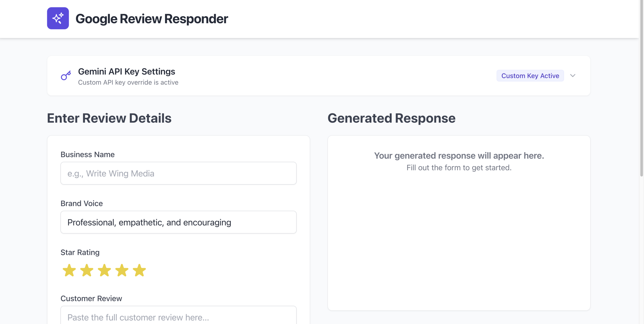
Task: Select the second star rating
Action: (87, 270)
